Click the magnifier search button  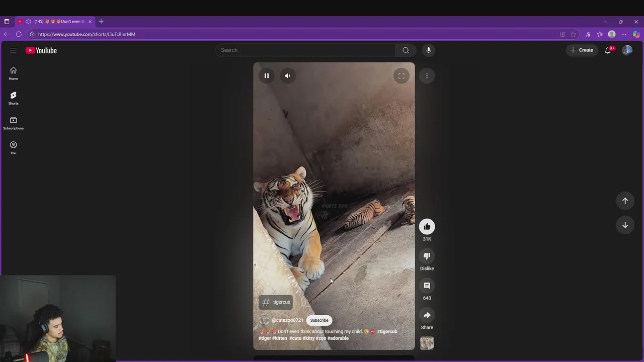click(x=406, y=50)
